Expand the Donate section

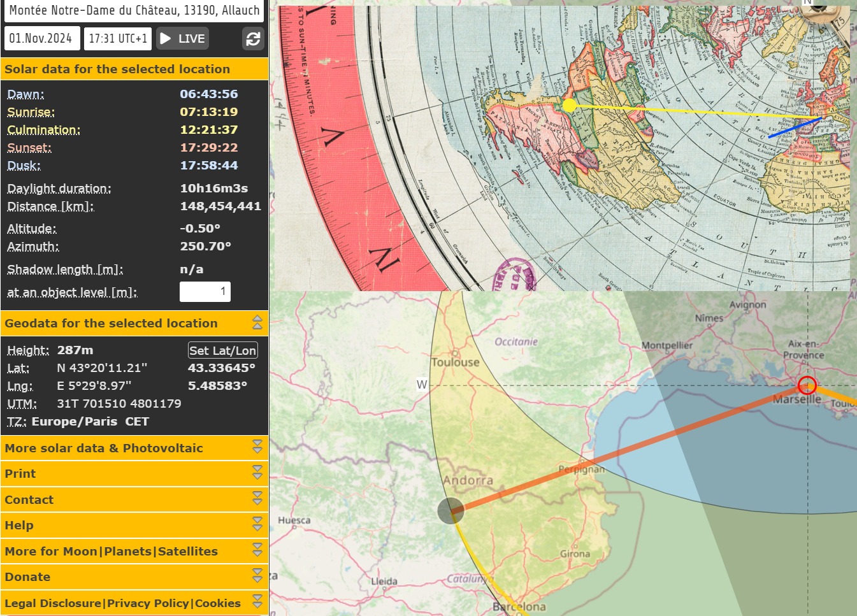(x=257, y=576)
